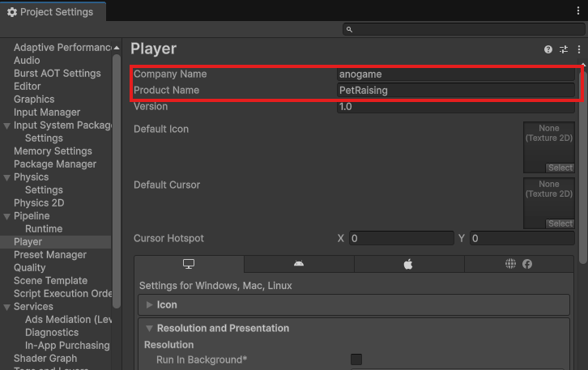Open Diagnostics under Services
588x370 pixels.
[x=52, y=333]
